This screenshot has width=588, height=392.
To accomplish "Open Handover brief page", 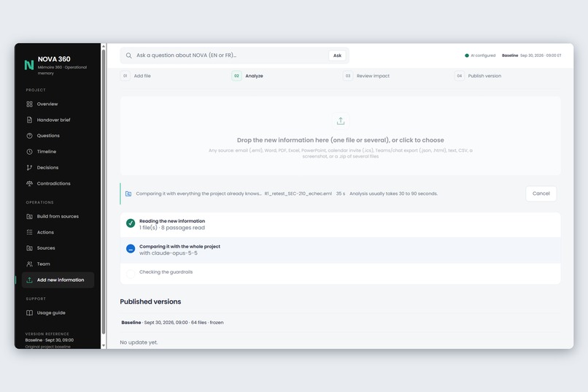I will coord(58,120).
